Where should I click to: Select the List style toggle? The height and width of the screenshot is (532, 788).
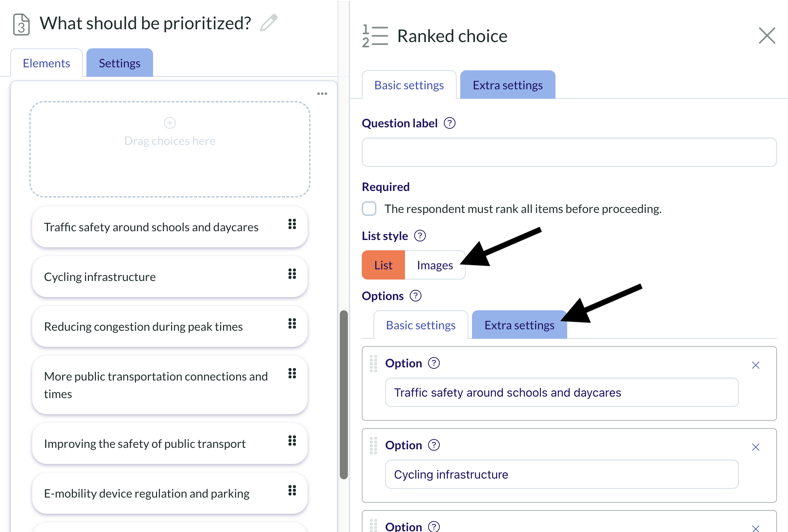(x=383, y=265)
